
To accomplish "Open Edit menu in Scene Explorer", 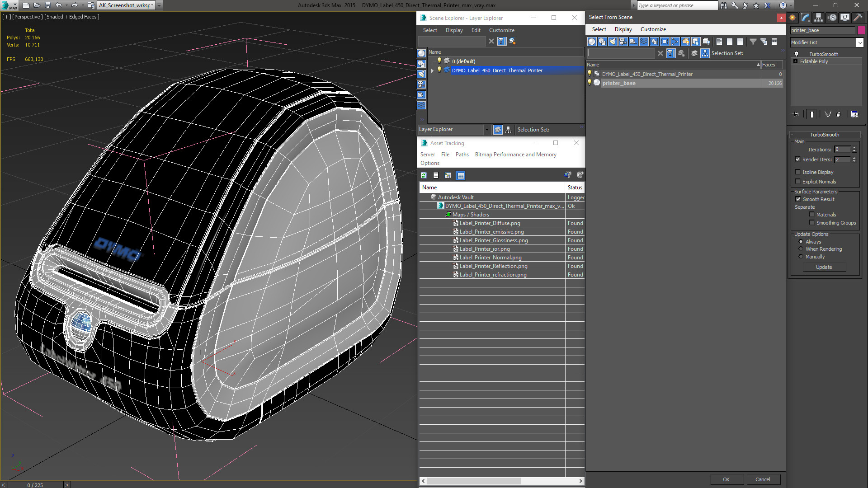I will tap(476, 30).
